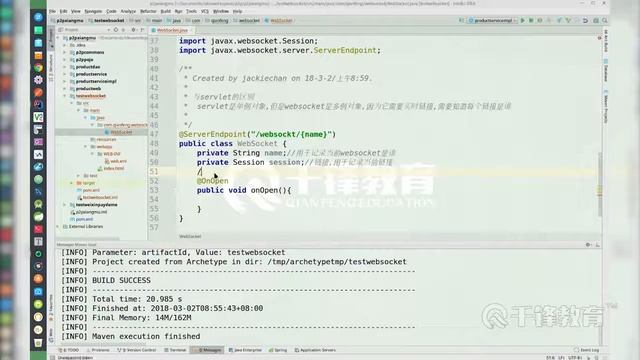This screenshot has width=640, height=360.
Task: Click line number 51 in gutter
Action: [x=154, y=171]
